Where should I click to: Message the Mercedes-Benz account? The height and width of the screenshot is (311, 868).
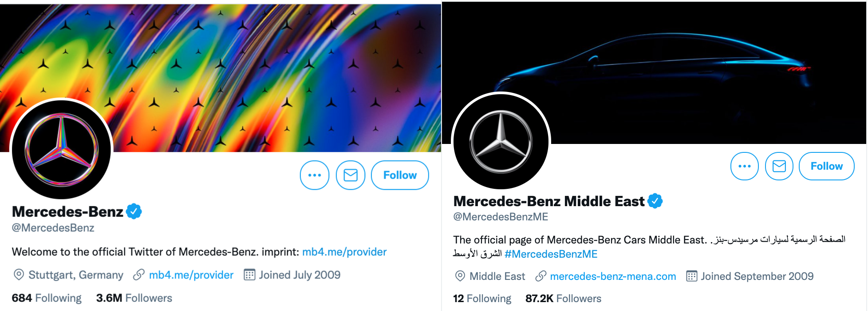coord(351,175)
